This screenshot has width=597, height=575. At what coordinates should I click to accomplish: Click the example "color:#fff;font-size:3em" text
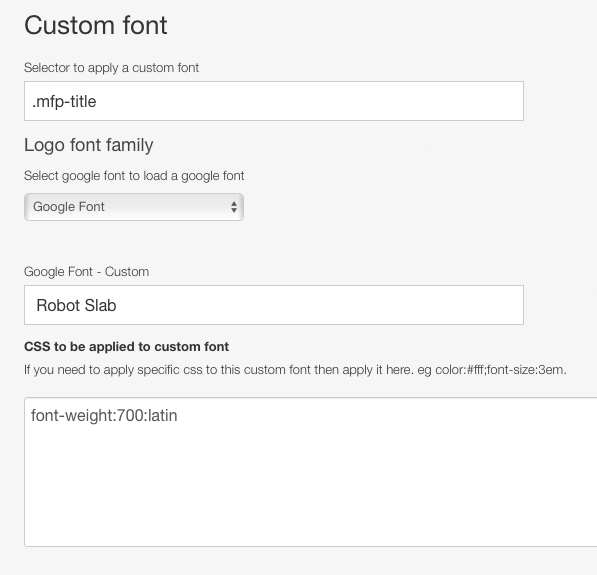499,370
